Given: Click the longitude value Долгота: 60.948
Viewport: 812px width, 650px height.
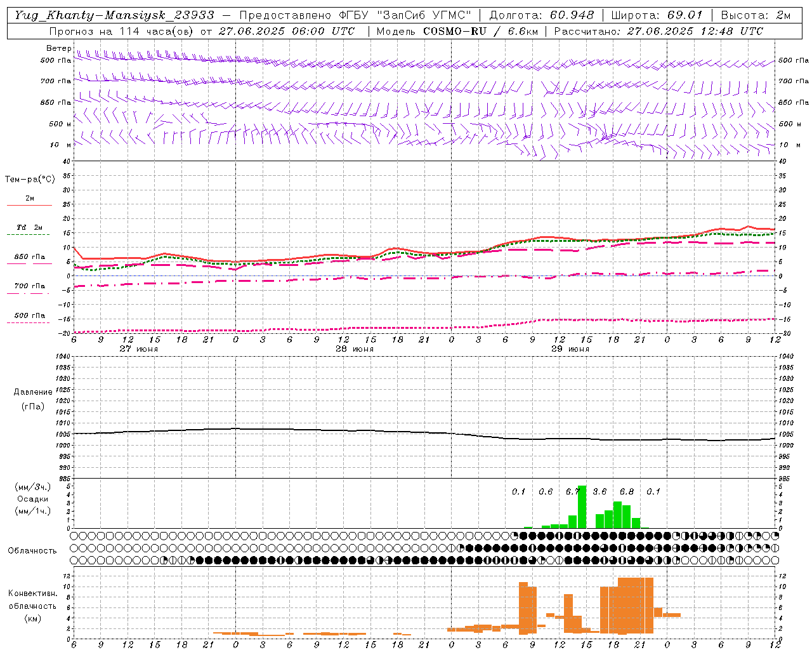Looking at the screenshot, I should tap(542, 15).
